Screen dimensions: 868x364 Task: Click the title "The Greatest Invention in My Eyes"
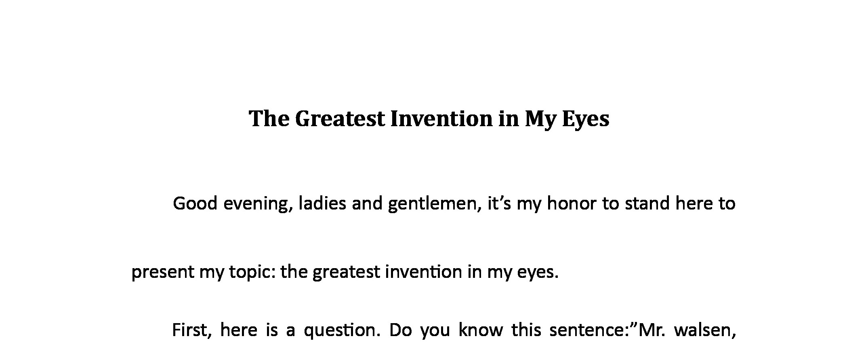click(x=429, y=119)
